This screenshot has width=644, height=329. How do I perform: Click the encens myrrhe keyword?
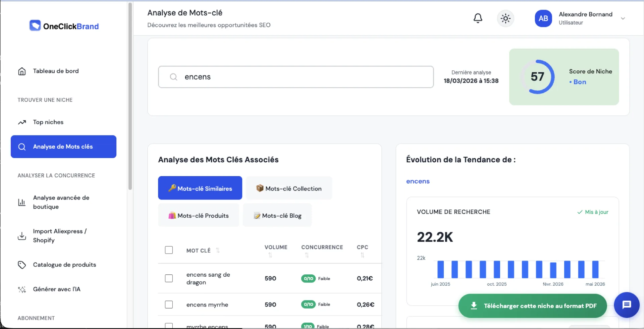[x=207, y=305]
